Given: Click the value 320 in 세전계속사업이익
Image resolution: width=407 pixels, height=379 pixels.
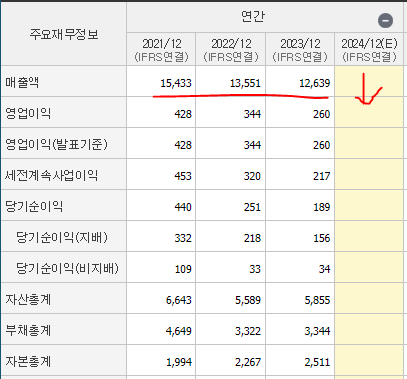Looking at the screenshot, I should (x=252, y=176).
